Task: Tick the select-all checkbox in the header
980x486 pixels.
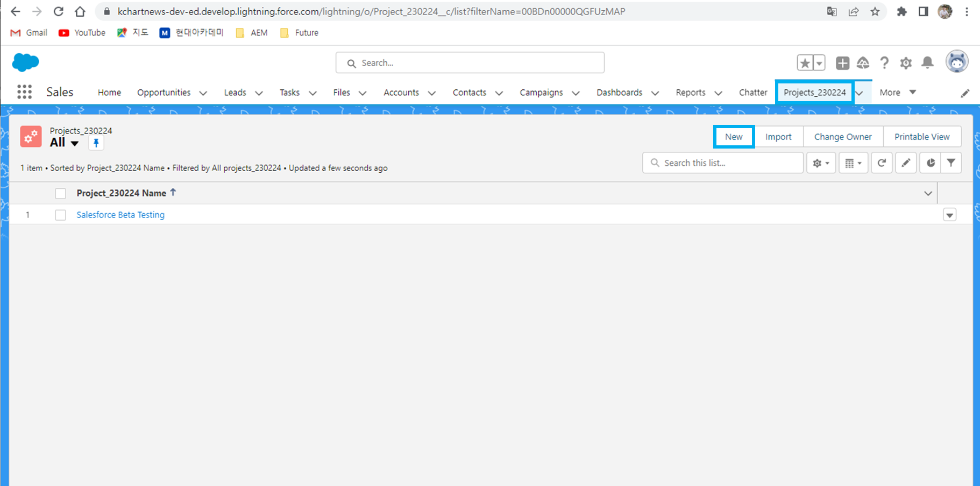Action: coord(60,194)
